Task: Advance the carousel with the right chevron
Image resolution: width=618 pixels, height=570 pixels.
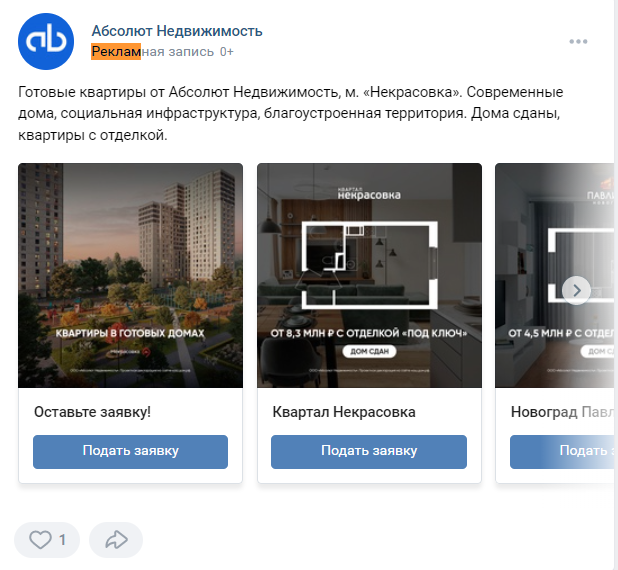Action: coord(576,291)
